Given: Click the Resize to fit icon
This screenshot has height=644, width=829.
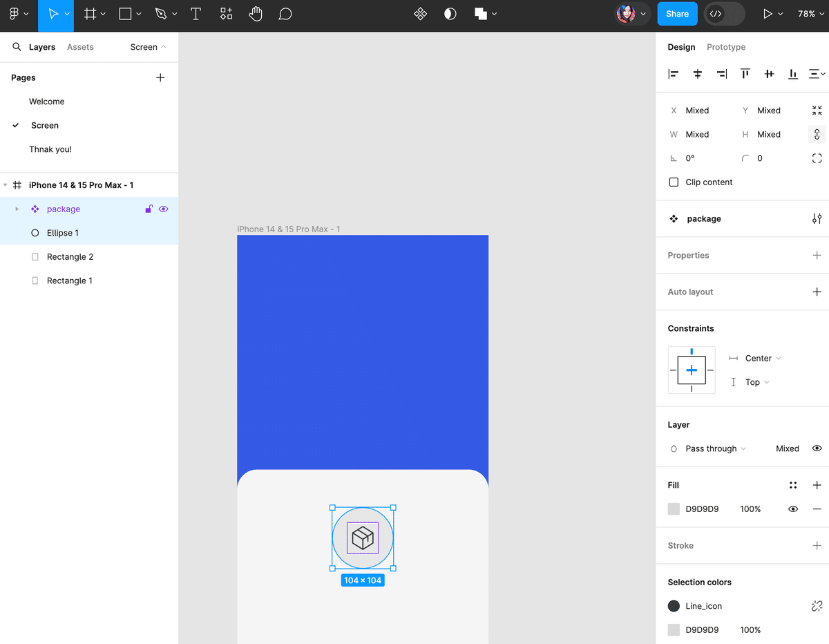Looking at the screenshot, I should click(x=817, y=111).
